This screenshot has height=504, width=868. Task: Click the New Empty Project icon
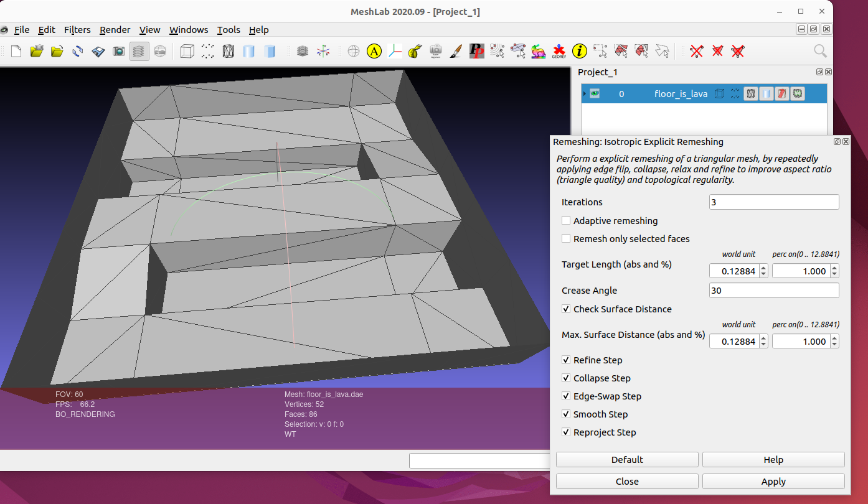point(16,51)
